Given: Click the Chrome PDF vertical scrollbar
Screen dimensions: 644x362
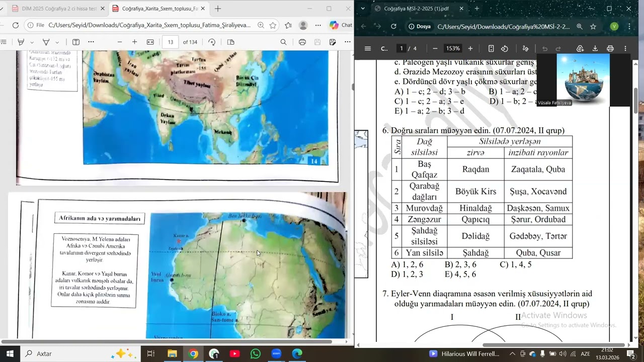Looking at the screenshot, I should (x=636, y=101).
